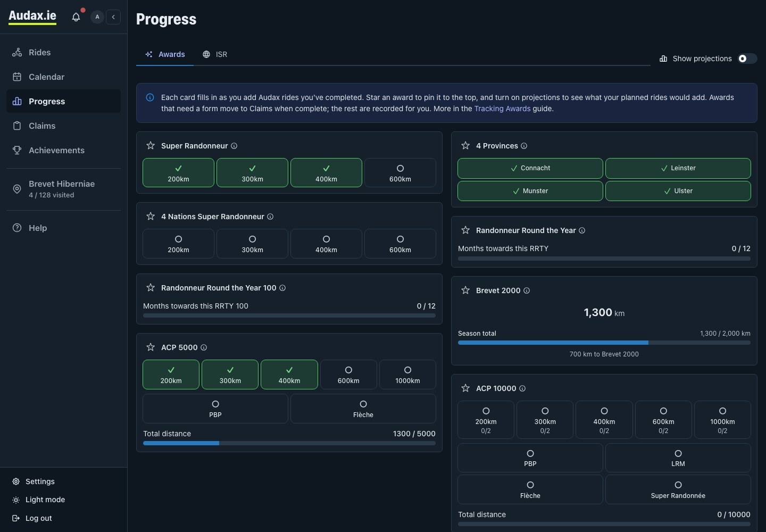Click the ACP 5000 total distance progress bar

tap(289, 443)
